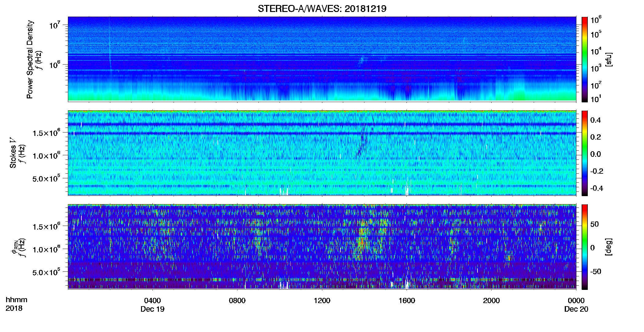
Task: Click the 0400 time tick label
Action: 152,300
